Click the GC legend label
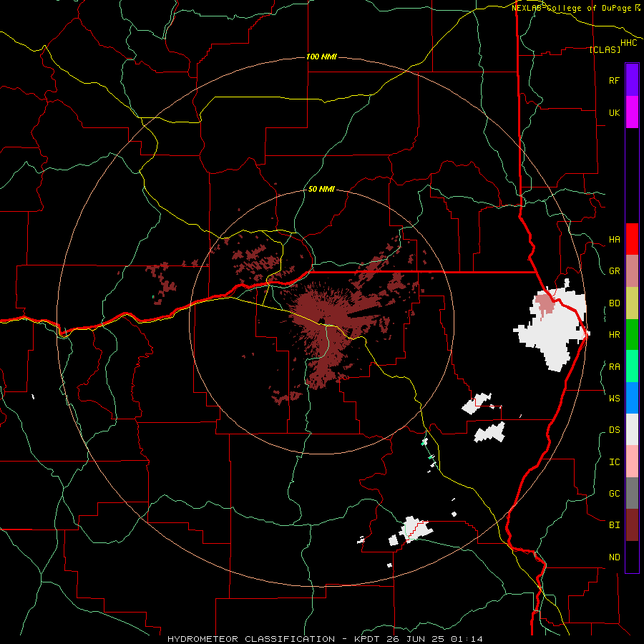 click(614, 493)
